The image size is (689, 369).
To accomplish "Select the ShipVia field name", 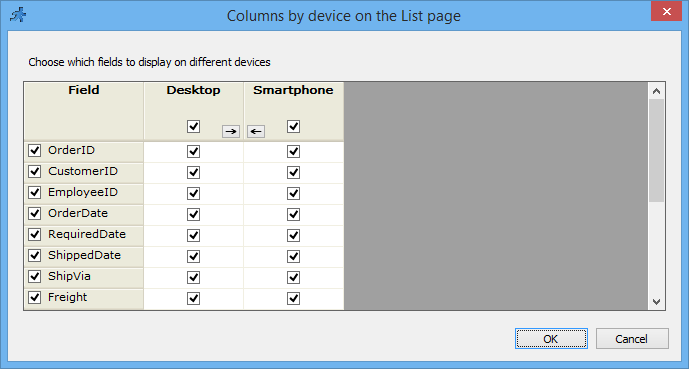I will 69,276.
